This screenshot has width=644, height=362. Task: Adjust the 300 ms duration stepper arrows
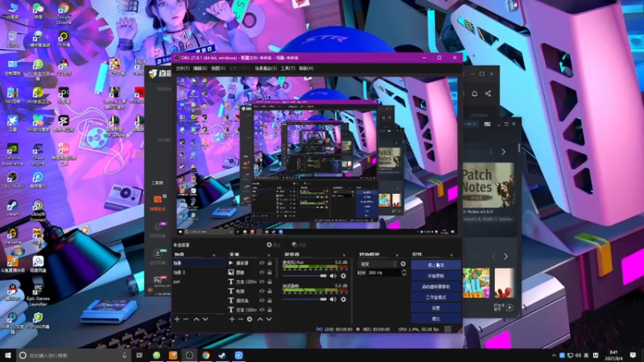point(404,273)
